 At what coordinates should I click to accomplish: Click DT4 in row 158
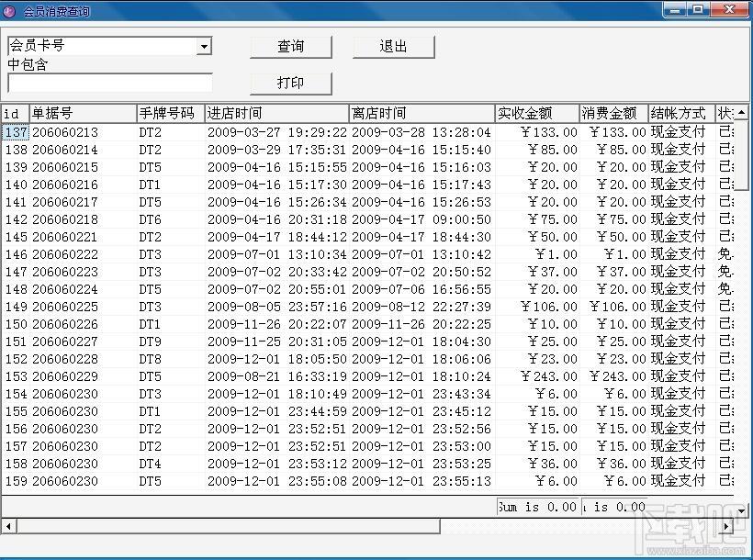point(151,464)
